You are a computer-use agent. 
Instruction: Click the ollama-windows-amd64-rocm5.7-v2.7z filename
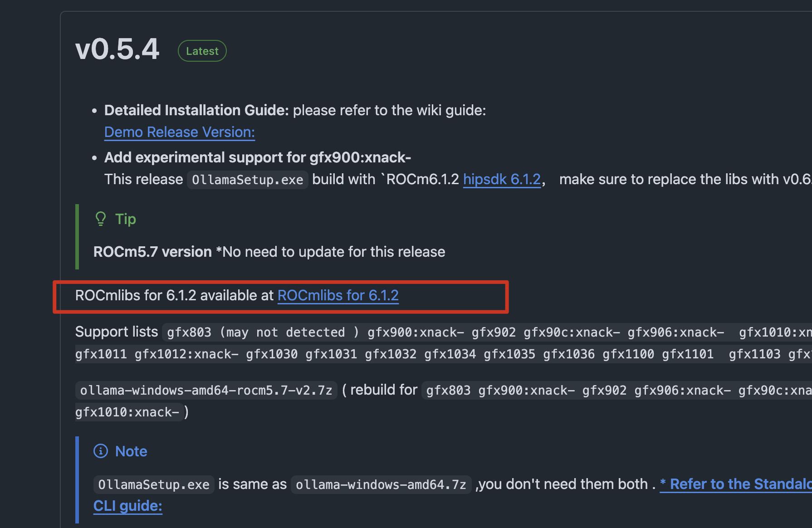206,390
